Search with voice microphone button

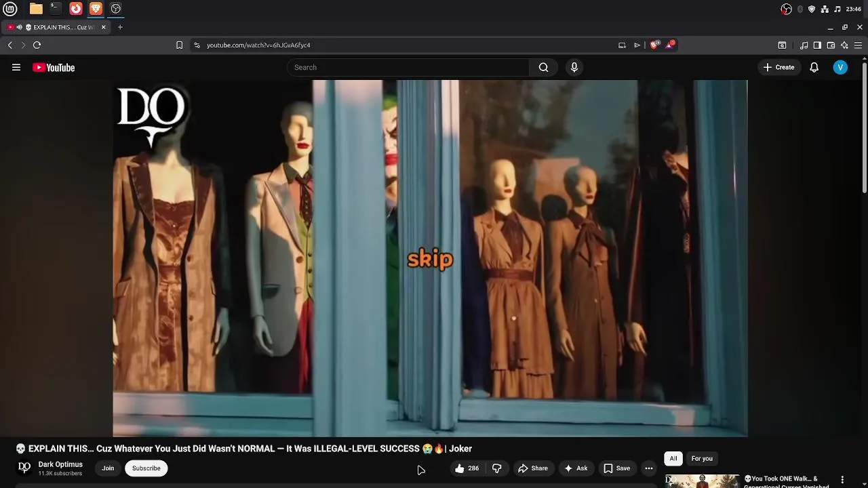(574, 67)
